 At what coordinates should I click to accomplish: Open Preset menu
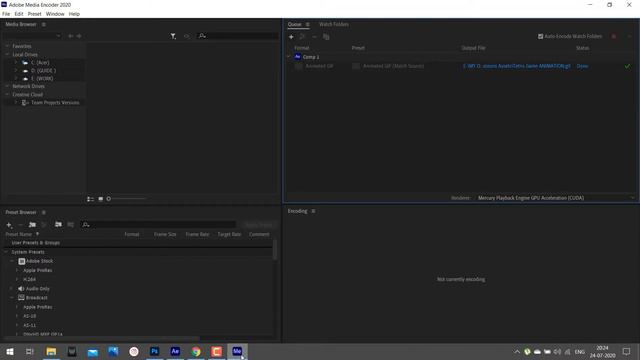click(34, 14)
